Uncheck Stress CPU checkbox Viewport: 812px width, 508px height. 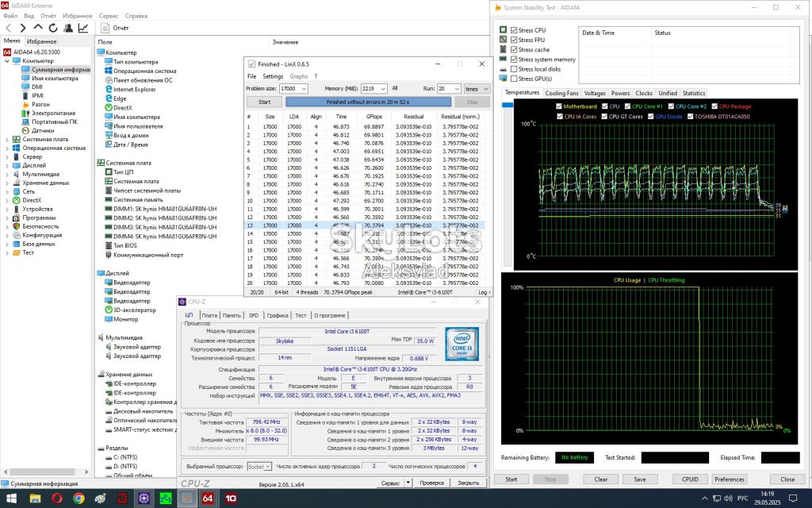click(514, 30)
